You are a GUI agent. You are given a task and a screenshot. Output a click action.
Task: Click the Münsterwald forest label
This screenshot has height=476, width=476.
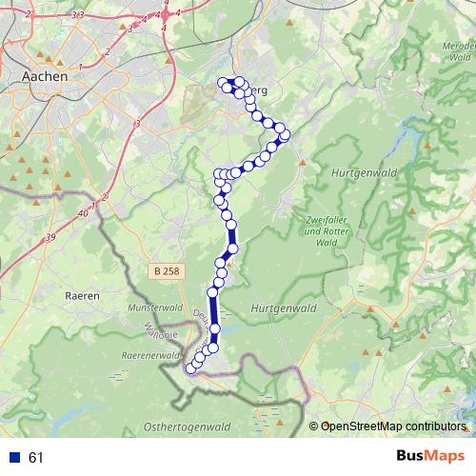click(x=155, y=307)
